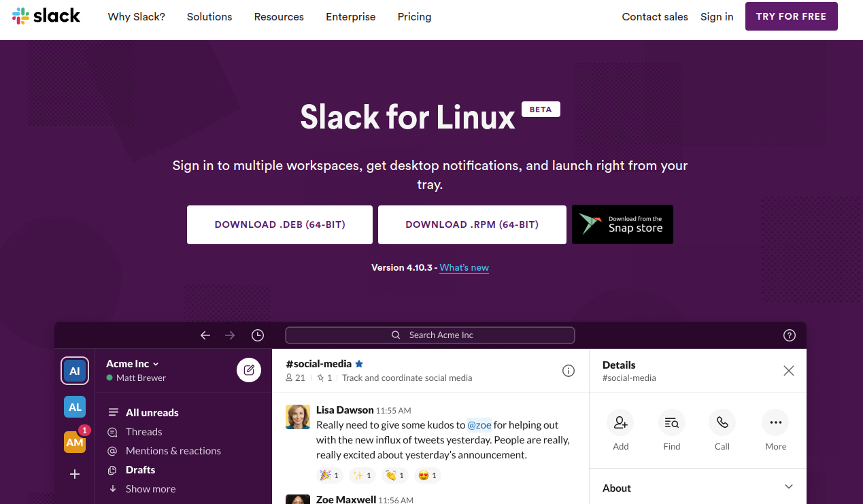Click the Slack logo
Viewport: 863px width, 504px height.
coord(46,16)
